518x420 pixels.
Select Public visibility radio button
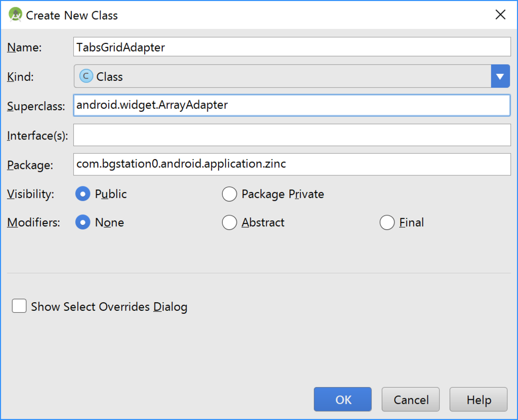(82, 194)
